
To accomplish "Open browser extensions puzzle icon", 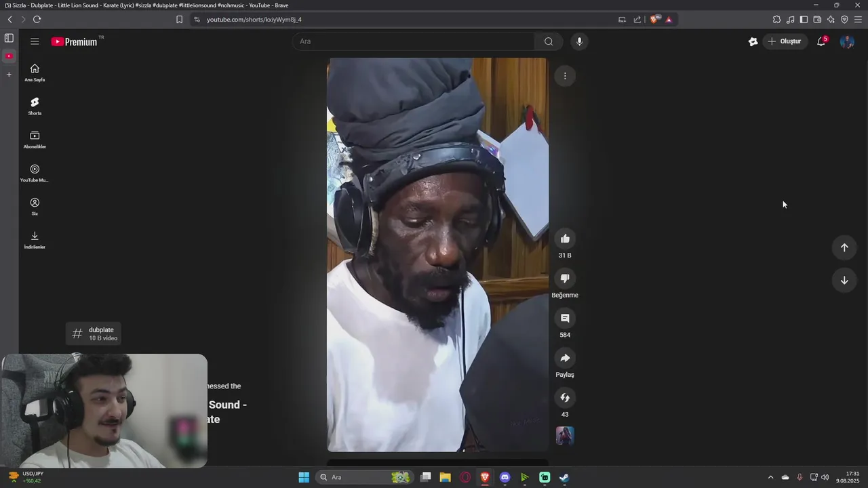I will pyautogui.click(x=776, y=20).
